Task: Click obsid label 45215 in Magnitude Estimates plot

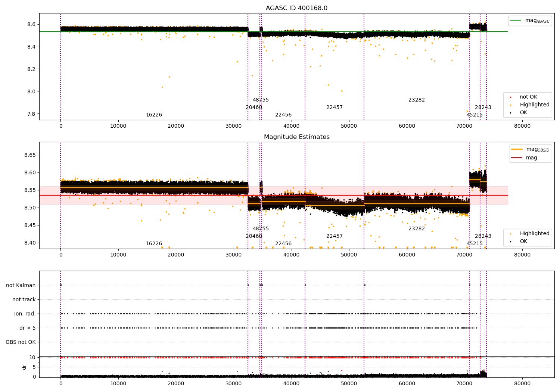Action: point(475,244)
